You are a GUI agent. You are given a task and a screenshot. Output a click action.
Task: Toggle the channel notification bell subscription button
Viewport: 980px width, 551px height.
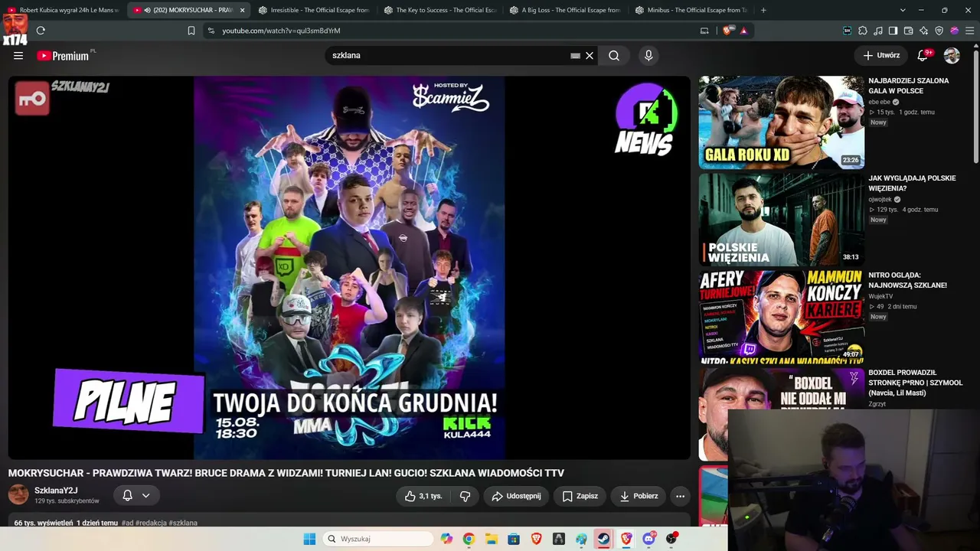[x=136, y=495]
